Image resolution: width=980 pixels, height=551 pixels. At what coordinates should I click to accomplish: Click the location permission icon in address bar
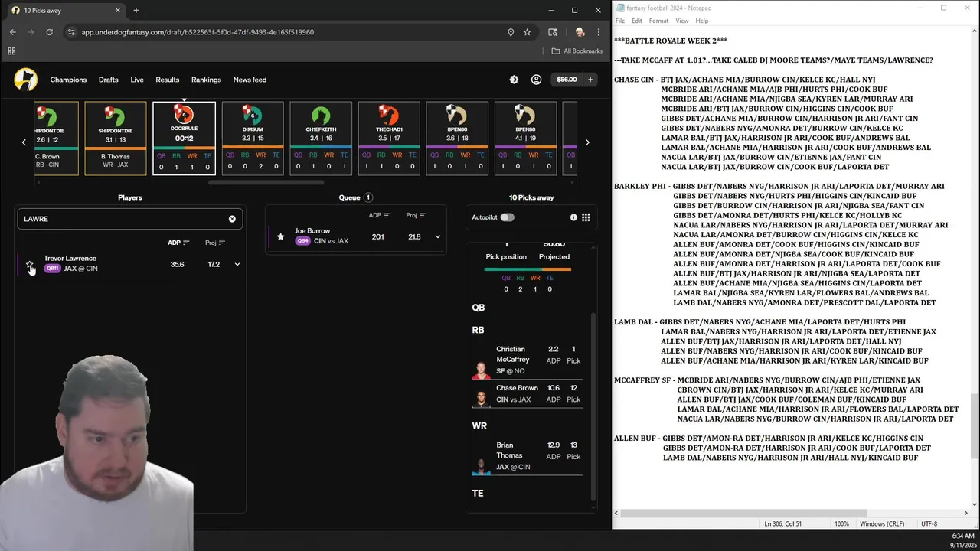tap(511, 32)
